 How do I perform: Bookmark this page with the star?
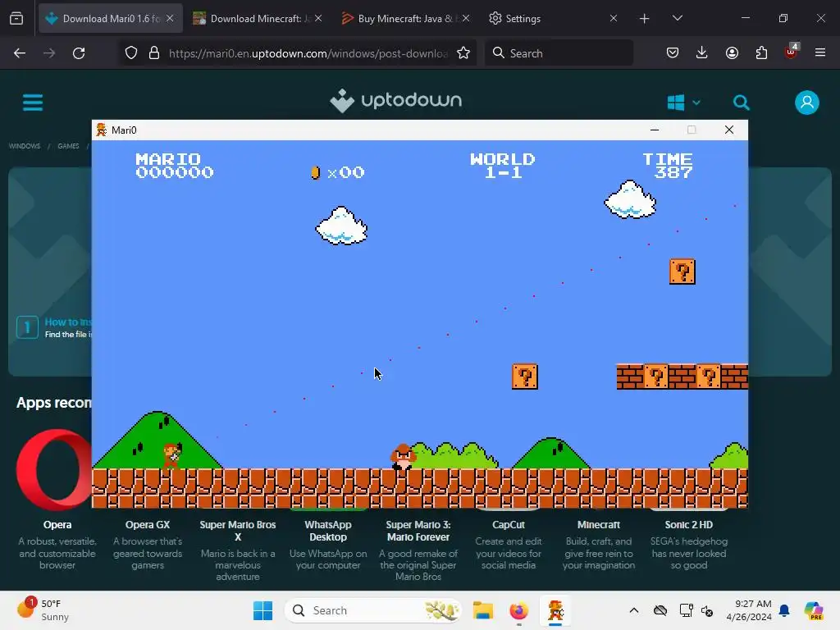point(463,53)
